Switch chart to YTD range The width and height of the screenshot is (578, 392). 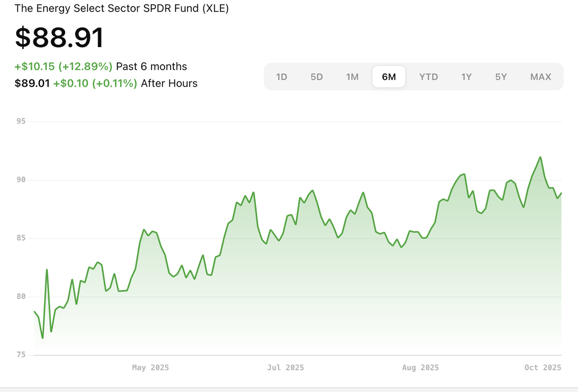[428, 77]
